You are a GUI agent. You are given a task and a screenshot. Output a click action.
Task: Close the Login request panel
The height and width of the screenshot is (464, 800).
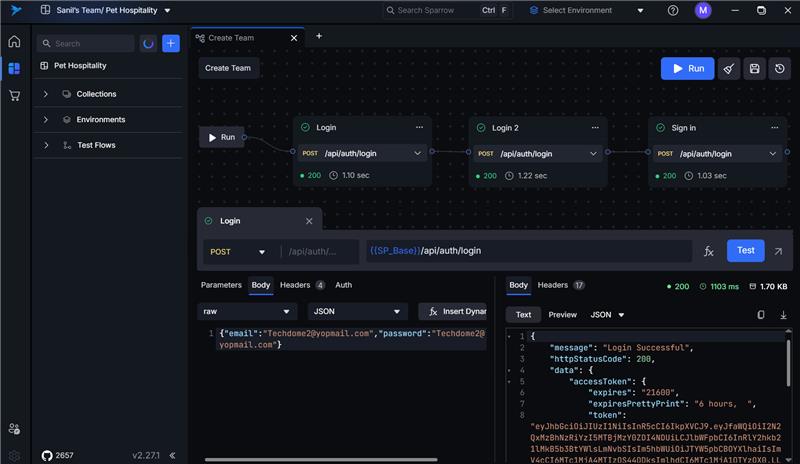pyautogui.click(x=309, y=221)
